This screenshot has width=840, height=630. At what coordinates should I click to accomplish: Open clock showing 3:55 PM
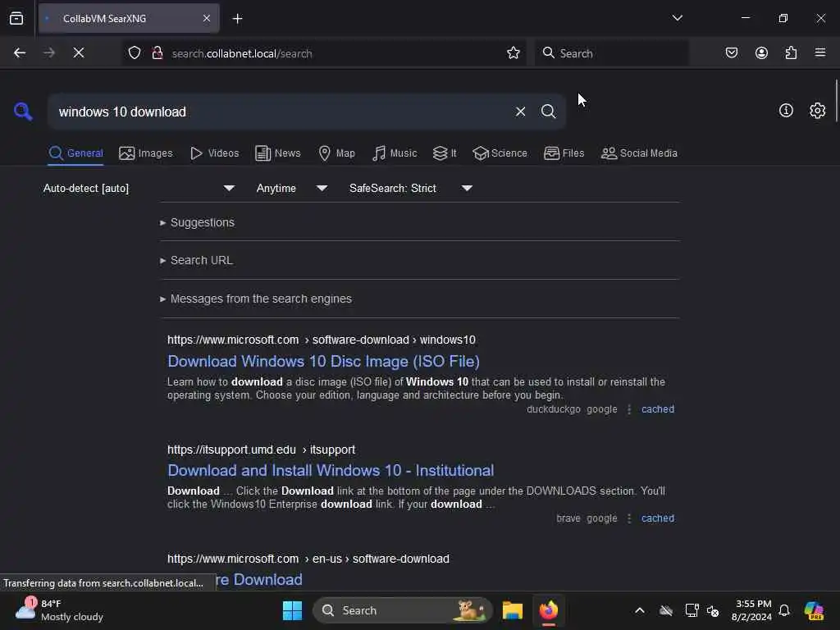coord(751,610)
